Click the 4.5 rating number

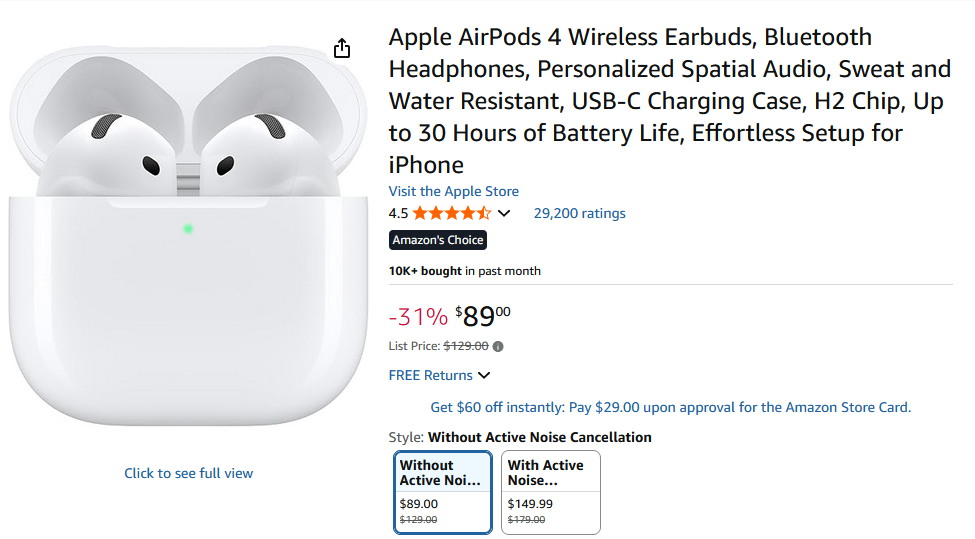pos(398,213)
